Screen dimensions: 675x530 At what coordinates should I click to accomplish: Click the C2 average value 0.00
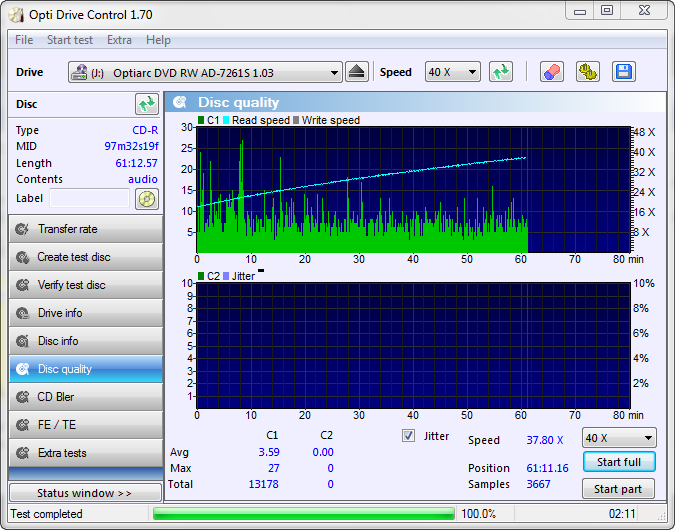[323, 452]
